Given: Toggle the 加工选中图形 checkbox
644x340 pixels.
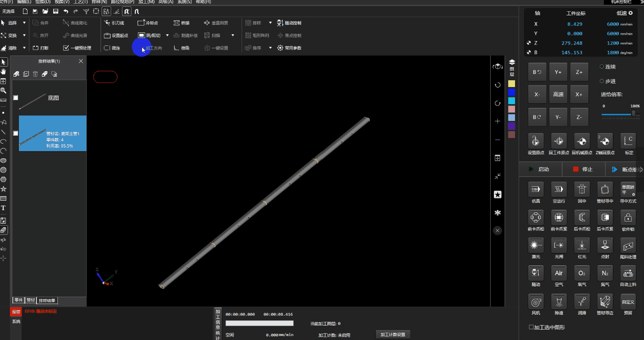Looking at the screenshot, I should tap(531, 327).
